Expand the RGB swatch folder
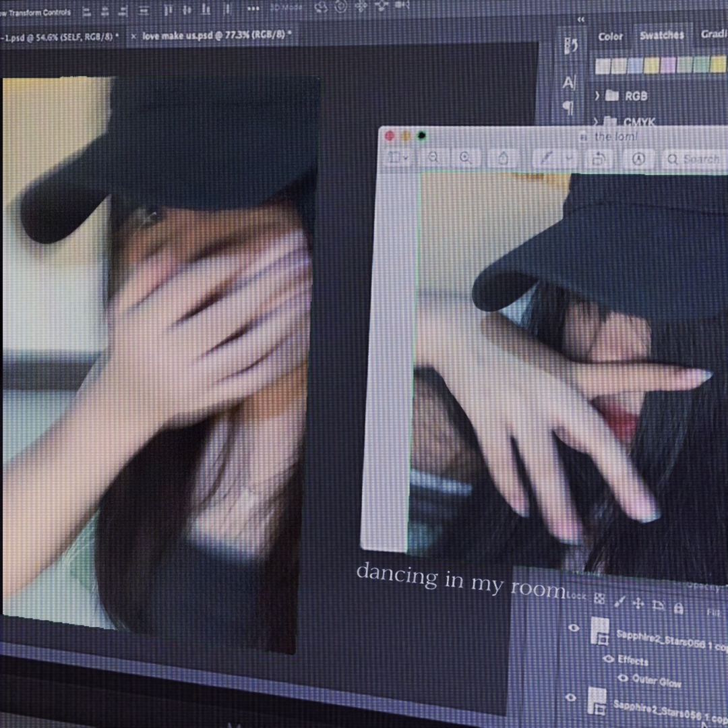The image size is (728, 728). point(598,96)
